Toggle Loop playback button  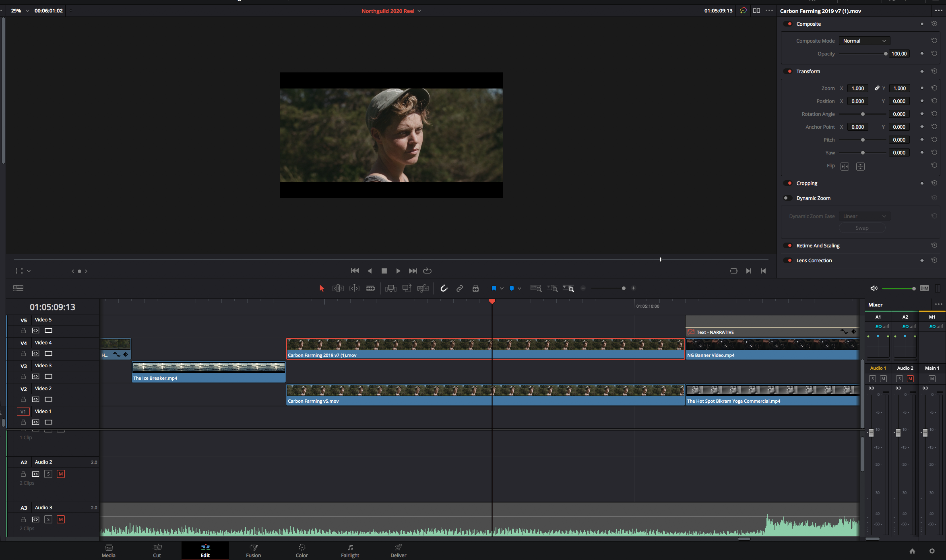click(x=428, y=271)
